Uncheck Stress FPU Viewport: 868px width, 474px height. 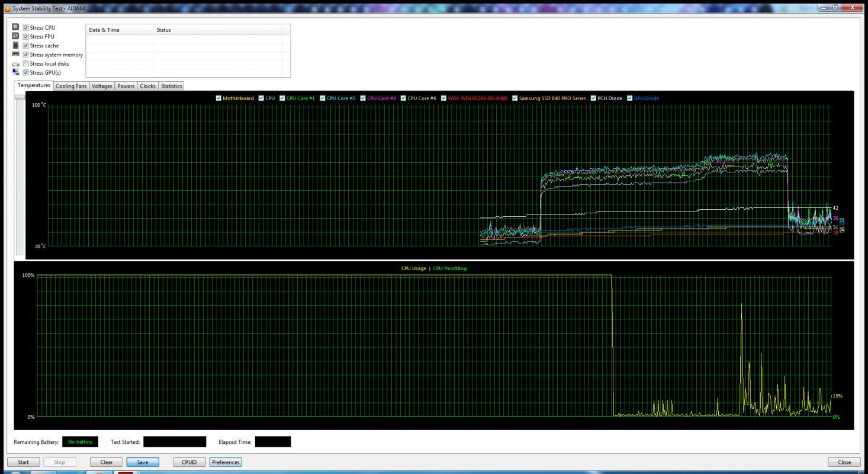point(25,37)
